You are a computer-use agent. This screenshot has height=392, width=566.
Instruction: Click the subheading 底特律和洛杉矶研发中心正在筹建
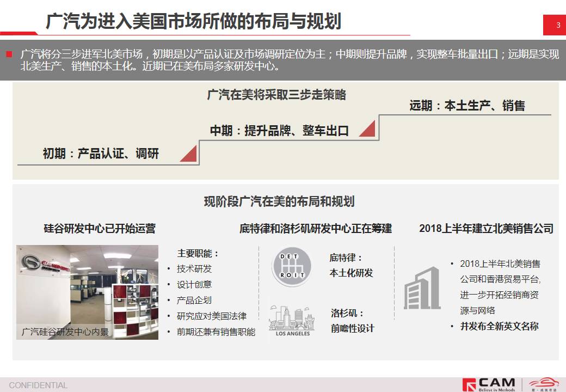tap(316, 228)
